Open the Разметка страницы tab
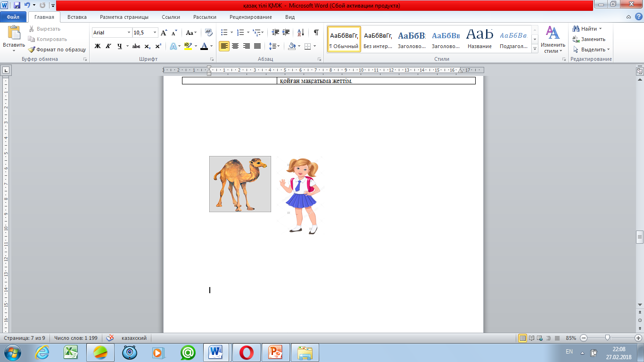The height and width of the screenshot is (362, 644). coord(124,17)
